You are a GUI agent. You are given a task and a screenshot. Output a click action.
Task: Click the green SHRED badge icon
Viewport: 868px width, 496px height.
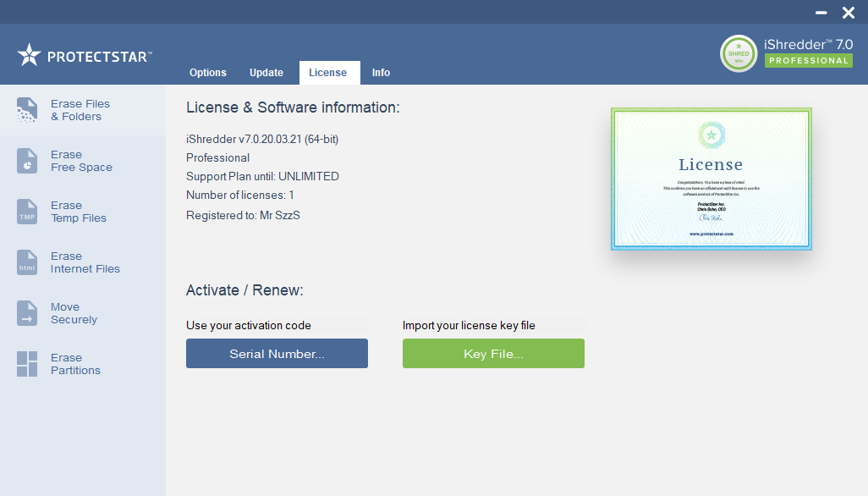click(739, 53)
